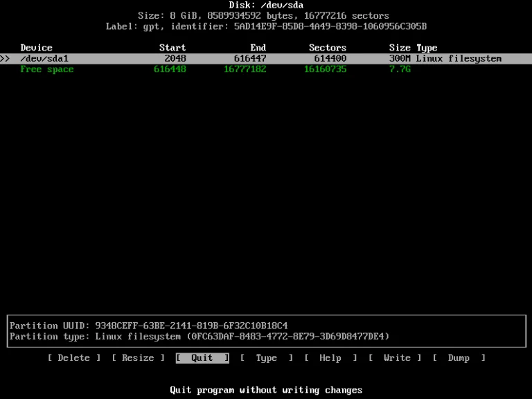This screenshot has height=399, width=532.
Task: Click the Size column header
Action: pyautogui.click(x=400, y=48)
